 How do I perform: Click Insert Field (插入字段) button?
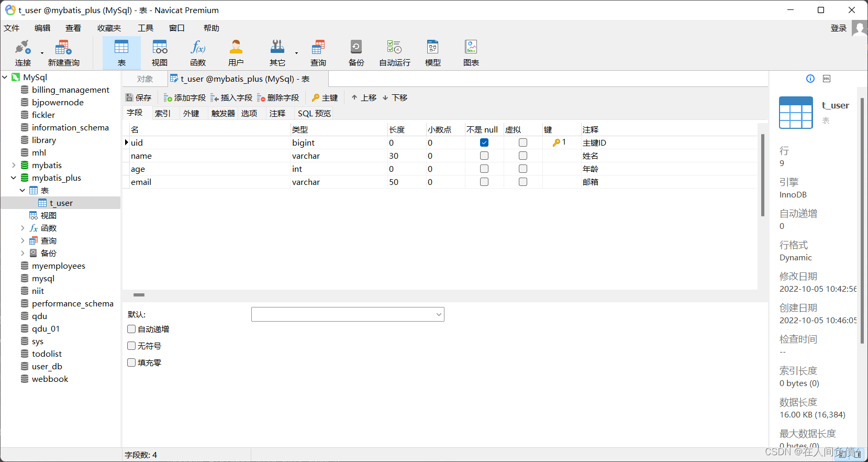point(231,97)
